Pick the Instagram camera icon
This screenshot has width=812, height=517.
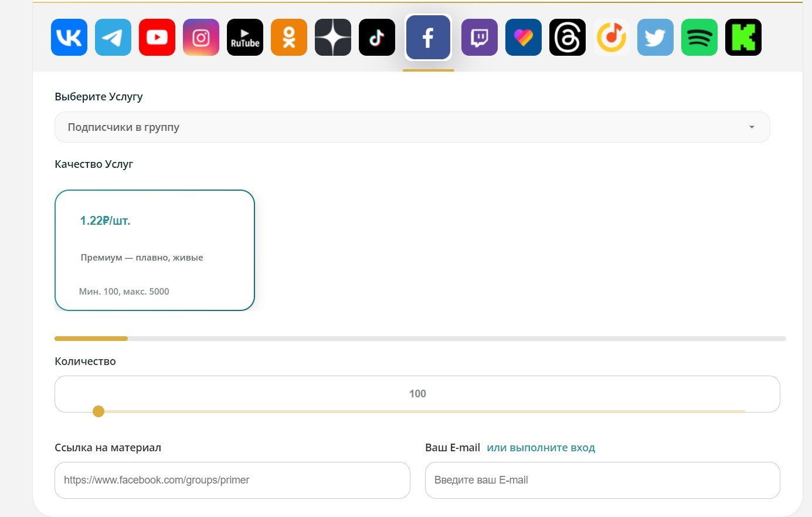201,38
